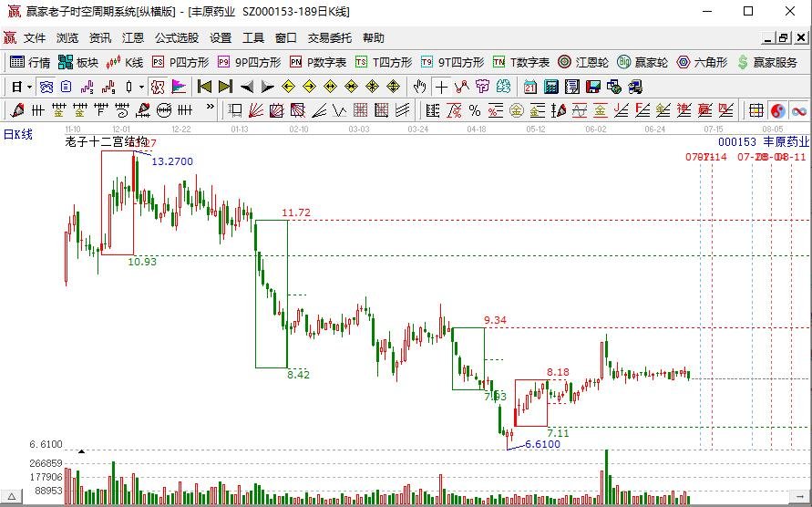812x507 pixels.
Task: Open the 六角形 hexagon tool
Action: tap(703, 62)
